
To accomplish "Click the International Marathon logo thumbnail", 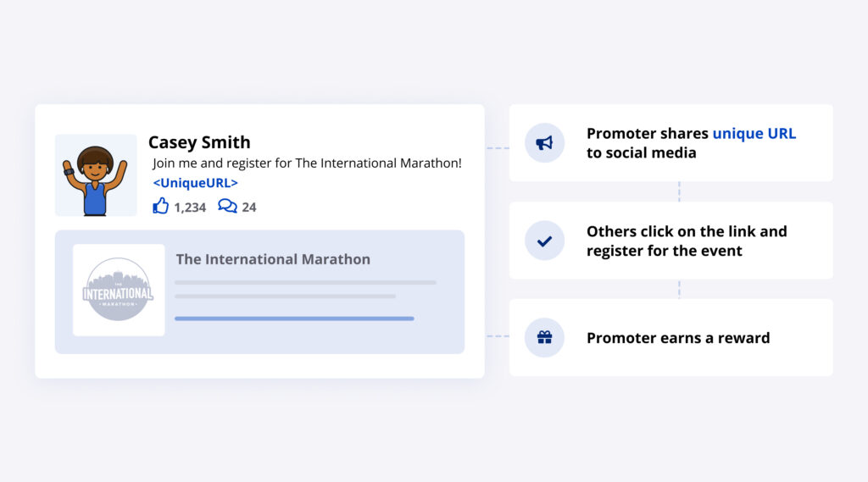I will (x=119, y=291).
